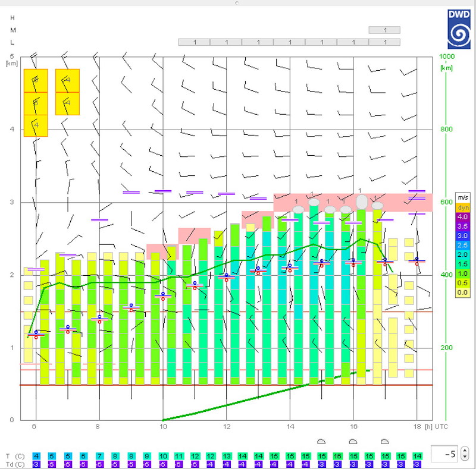The image size is (476, 469).
Task: Click the 'T (C)' row label
Action: click(x=15, y=457)
